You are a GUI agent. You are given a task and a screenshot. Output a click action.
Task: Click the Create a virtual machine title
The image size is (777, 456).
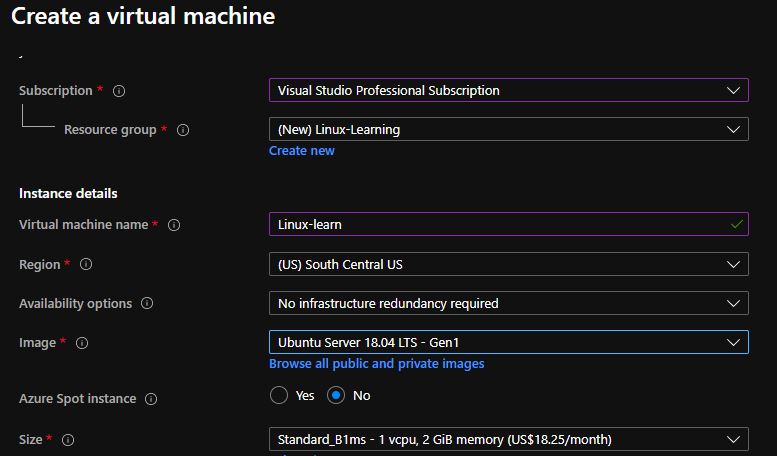point(143,16)
